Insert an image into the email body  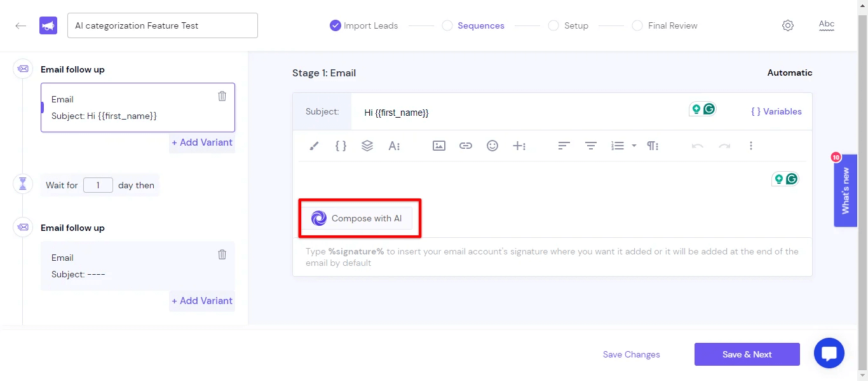(438, 146)
